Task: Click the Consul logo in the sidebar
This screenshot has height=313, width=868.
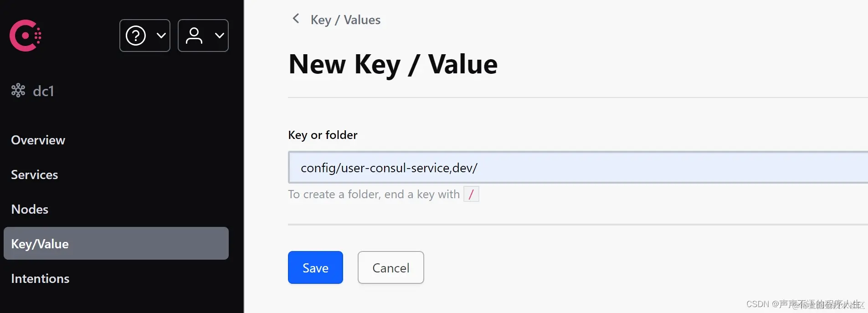Action: pos(25,35)
